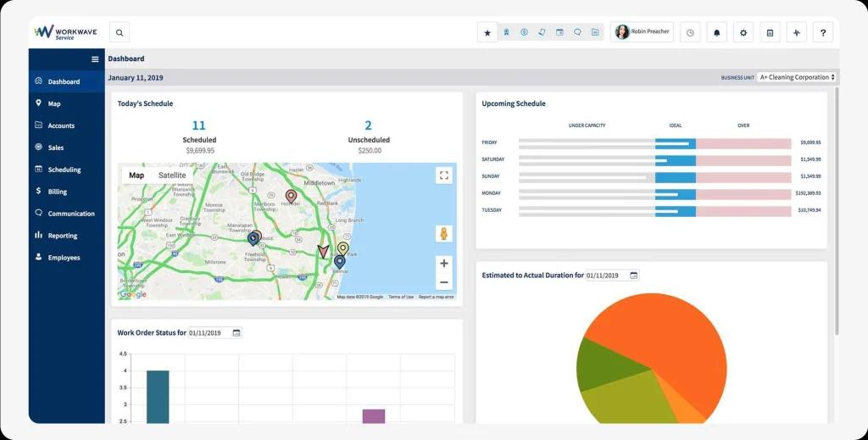
Task: Collapse the sidebar with hamburger icon
Action: coord(95,59)
